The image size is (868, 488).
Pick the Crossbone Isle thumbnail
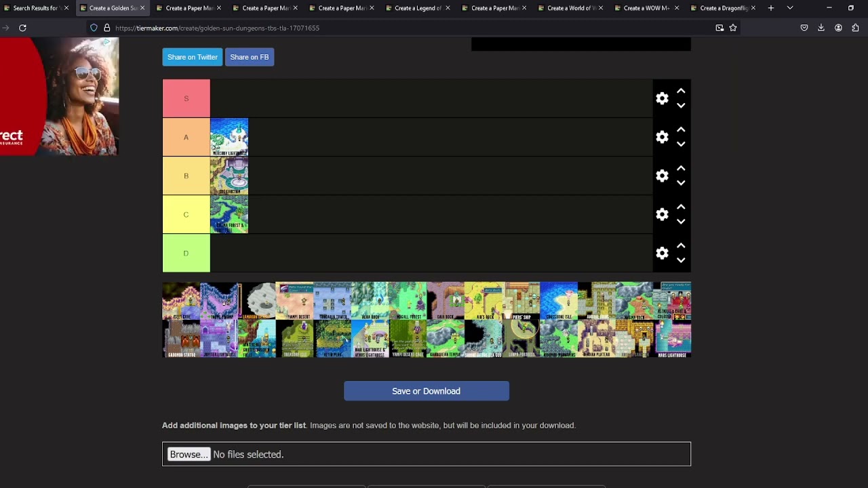(559, 301)
